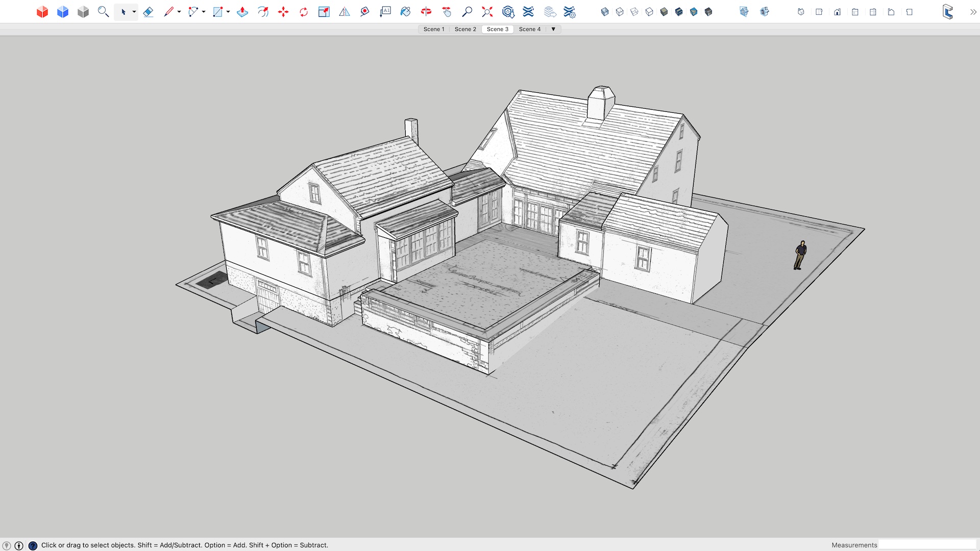This screenshot has height=551, width=980.
Task: Show more toolbar items chevron
Action: coord(973,12)
